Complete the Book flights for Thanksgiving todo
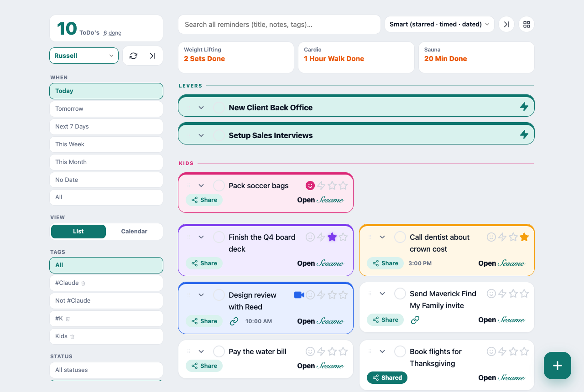Screen dimensions: 584x392 tap(400, 351)
